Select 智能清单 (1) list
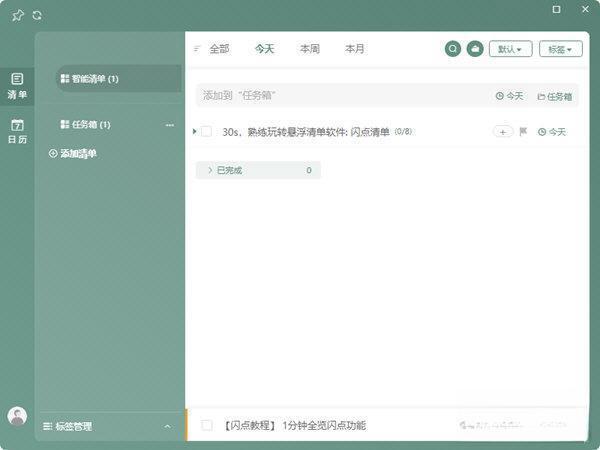This screenshot has height=450, width=600. click(x=119, y=78)
